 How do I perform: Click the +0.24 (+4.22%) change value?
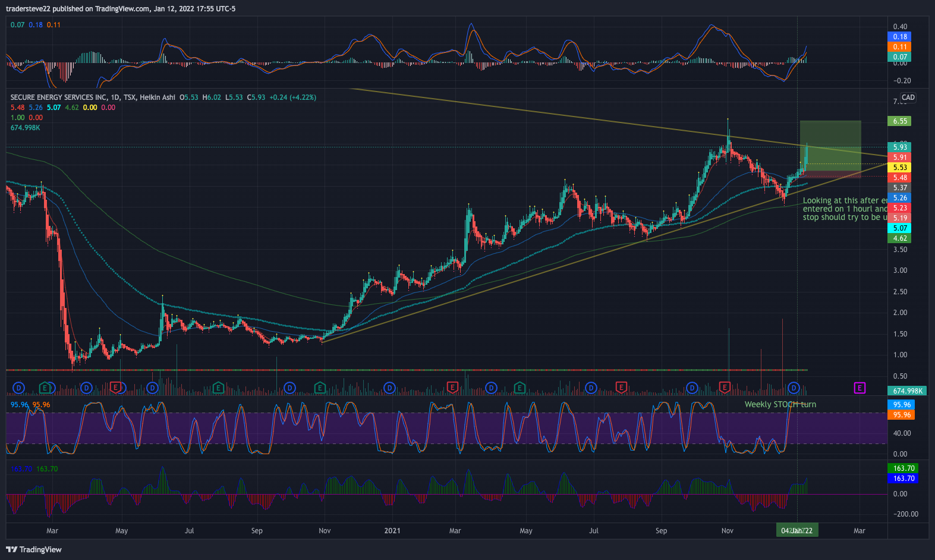(x=292, y=97)
